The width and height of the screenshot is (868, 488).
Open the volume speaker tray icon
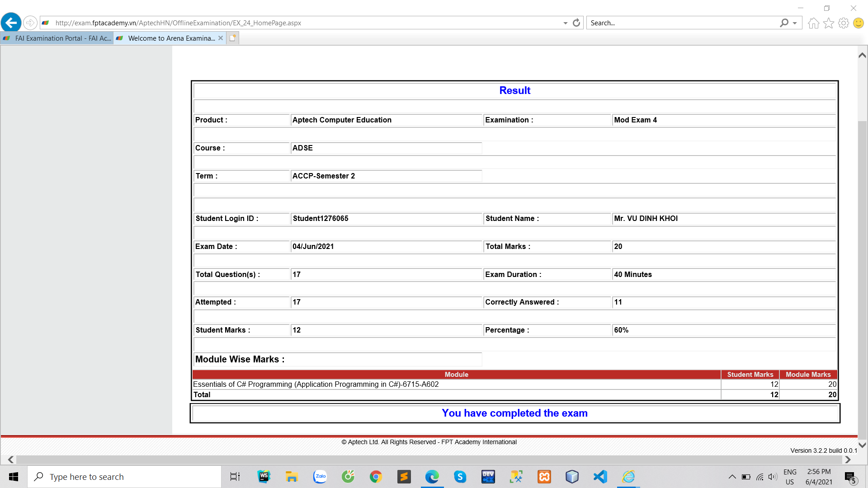[773, 477]
